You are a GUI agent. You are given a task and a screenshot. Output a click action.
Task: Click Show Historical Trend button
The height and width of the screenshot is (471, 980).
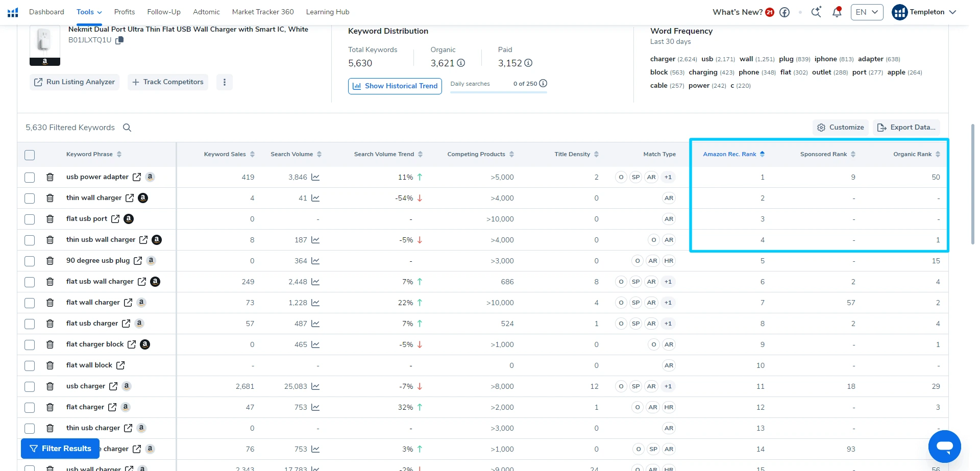click(395, 86)
